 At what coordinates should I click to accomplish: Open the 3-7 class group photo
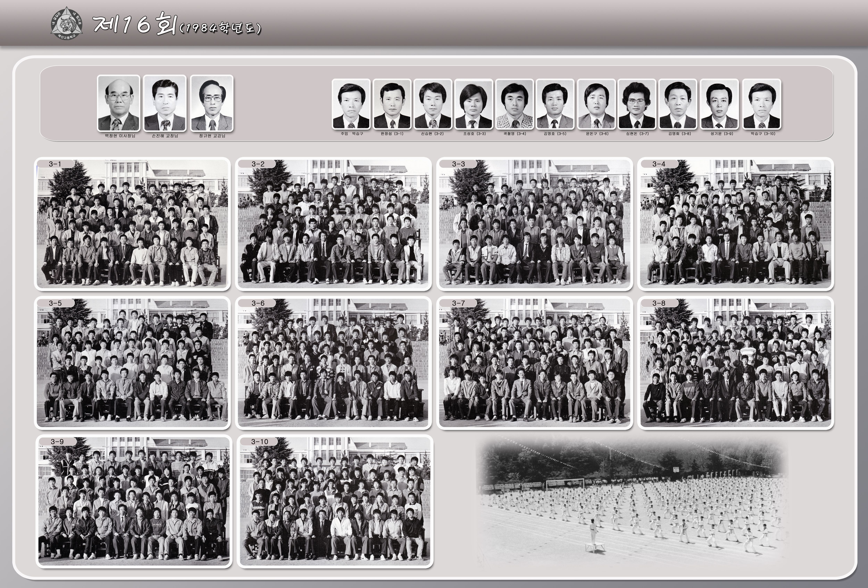tap(535, 362)
